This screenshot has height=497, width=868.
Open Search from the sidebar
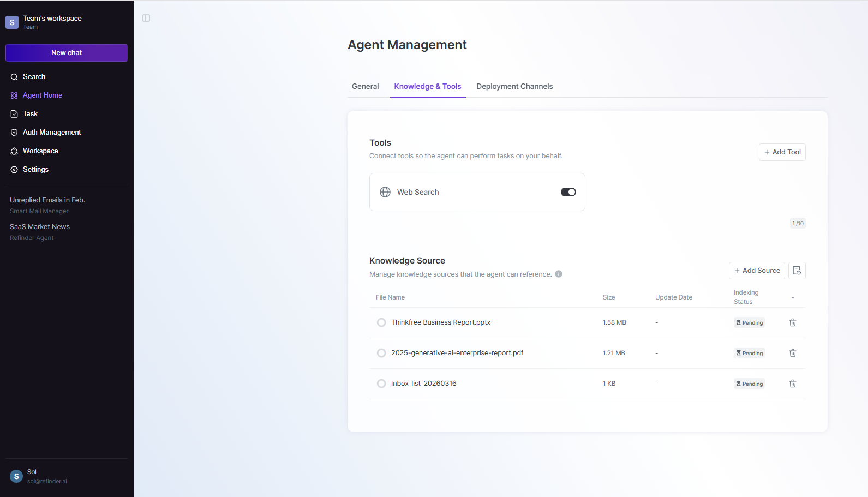67,77
